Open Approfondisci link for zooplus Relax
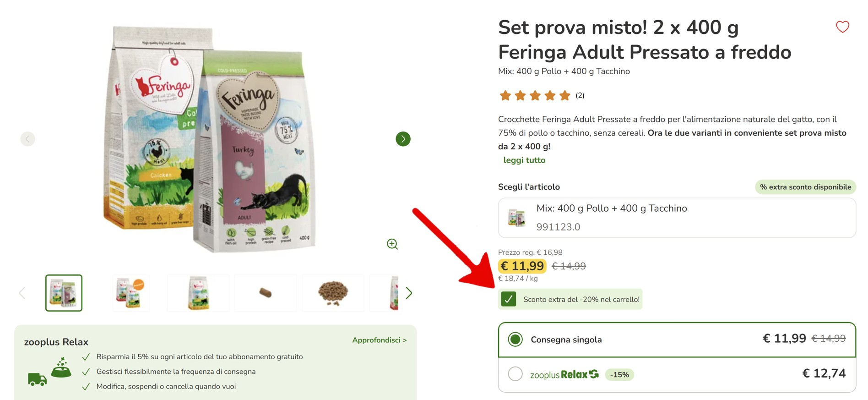 (379, 340)
